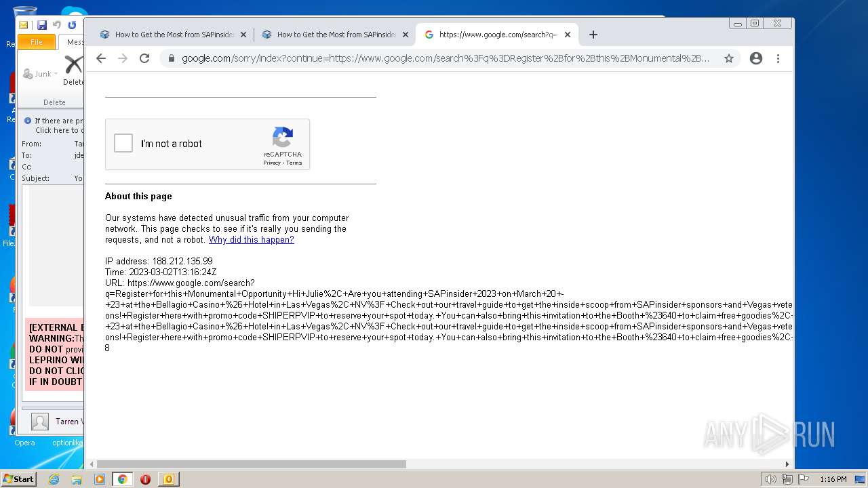Open the network icon in the system tray
The width and height of the screenshot is (868, 488).
787,479
